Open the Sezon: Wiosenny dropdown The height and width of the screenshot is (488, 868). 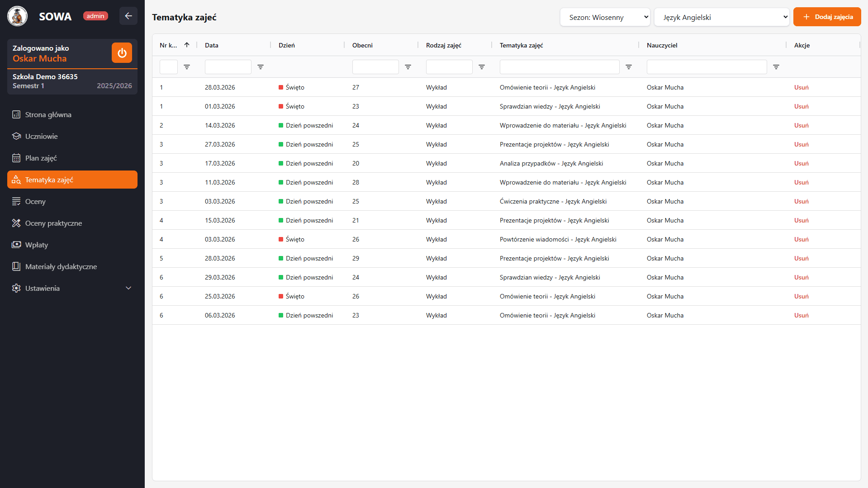pyautogui.click(x=605, y=17)
